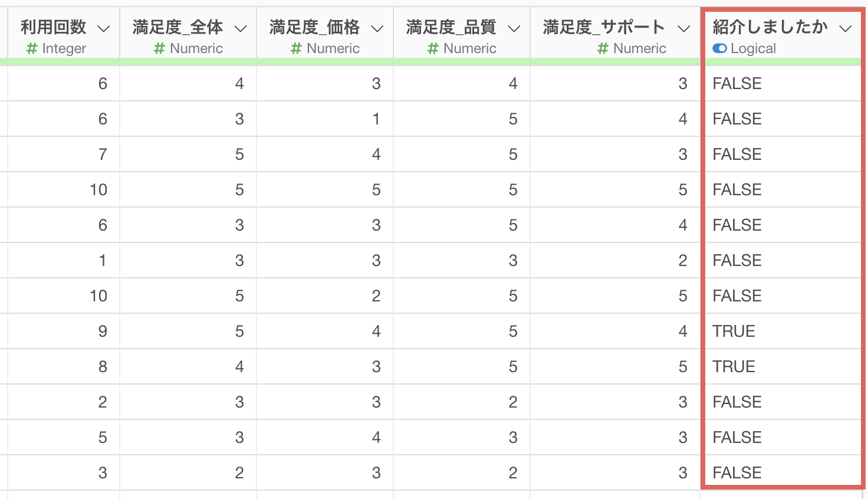The width and height of the screenshot is (868, 499).
Task: Click first TRUE value in 紹介しましたか
Action: coord(734,331)
